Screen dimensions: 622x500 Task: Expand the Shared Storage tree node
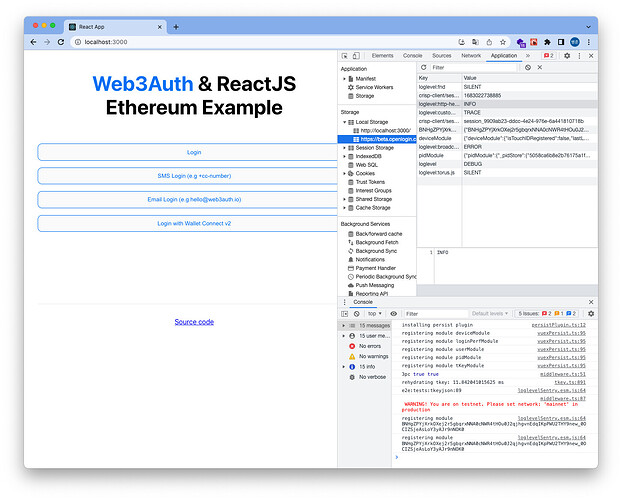click(x=344, y=200)
